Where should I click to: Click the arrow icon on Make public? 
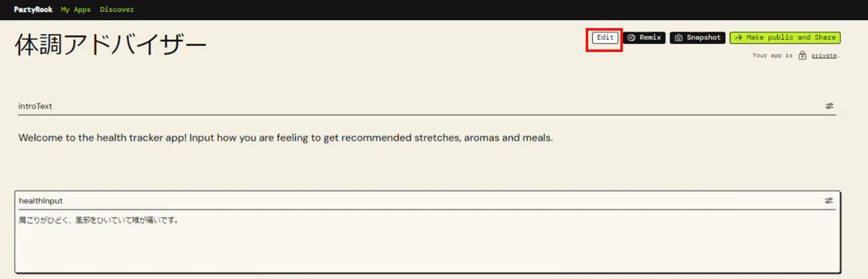[x=739, y=38]
